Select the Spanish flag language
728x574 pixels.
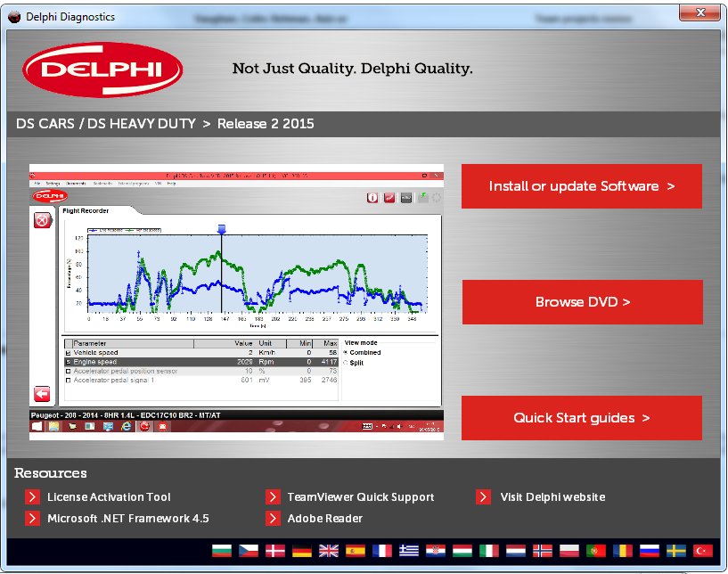click(356, 551)
